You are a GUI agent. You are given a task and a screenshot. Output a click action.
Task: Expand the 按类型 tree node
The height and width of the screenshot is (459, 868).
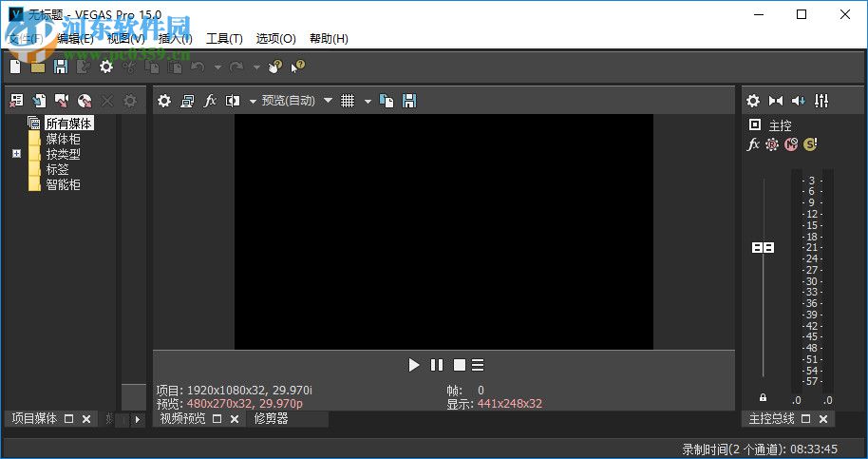(x=16, y=154)
